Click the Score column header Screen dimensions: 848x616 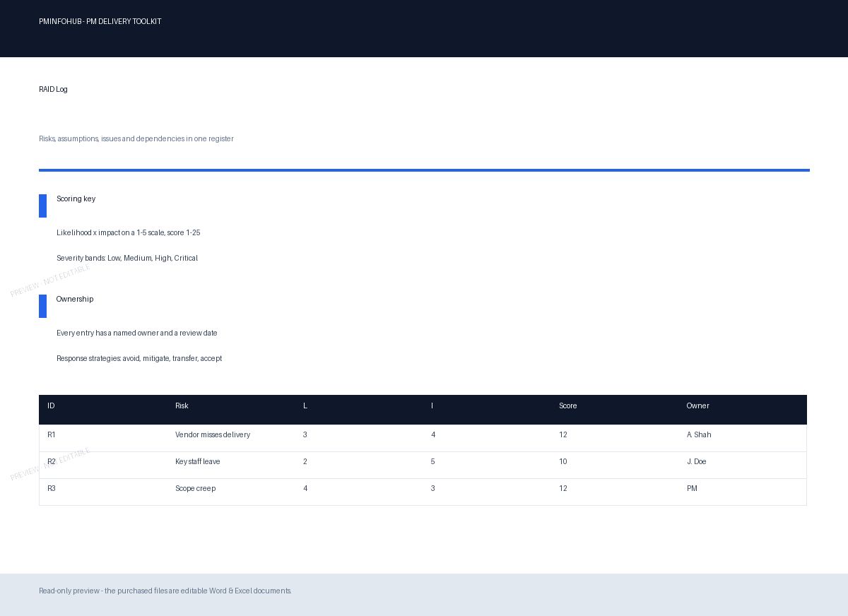pos(567,405)
